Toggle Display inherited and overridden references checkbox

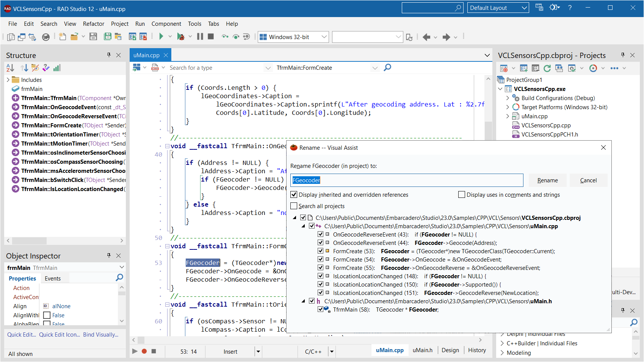294,195
